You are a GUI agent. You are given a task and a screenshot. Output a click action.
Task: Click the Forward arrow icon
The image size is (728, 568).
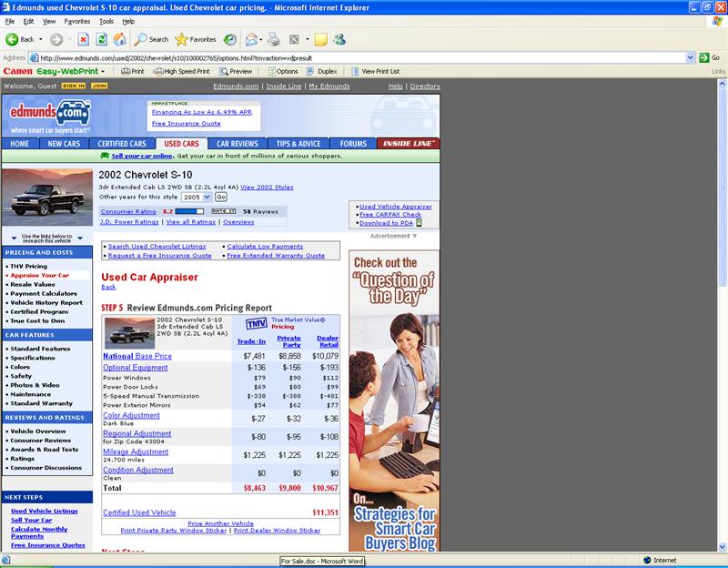(x=56, y=39)
